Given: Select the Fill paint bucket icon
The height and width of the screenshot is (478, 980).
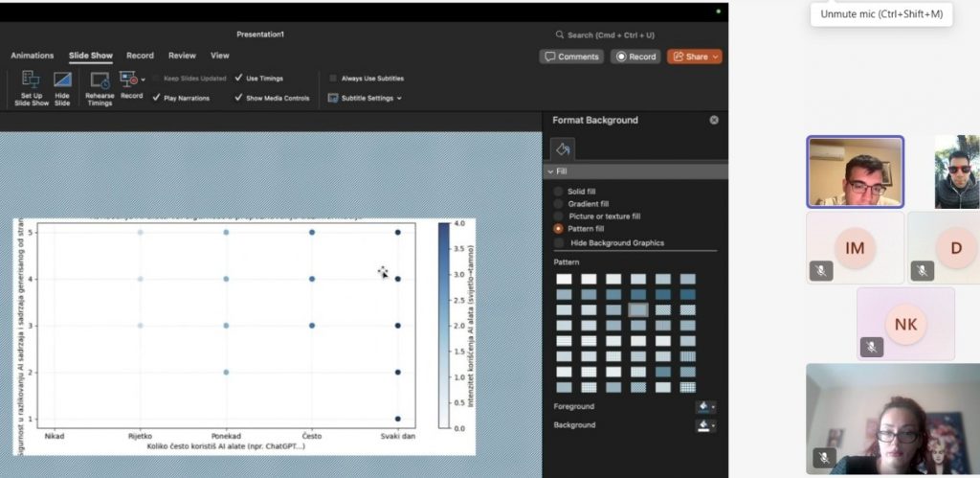Looking at the screenshot, I should (563, 148).
